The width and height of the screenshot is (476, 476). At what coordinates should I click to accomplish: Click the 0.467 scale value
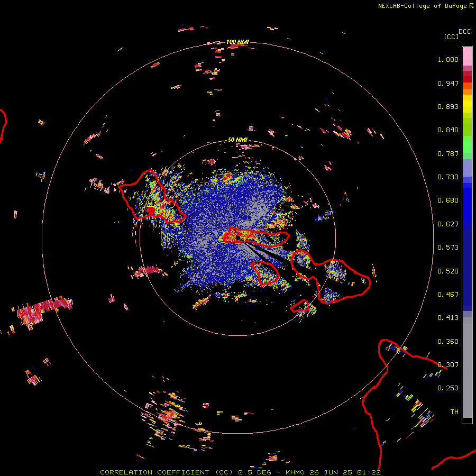pos(448,295)
